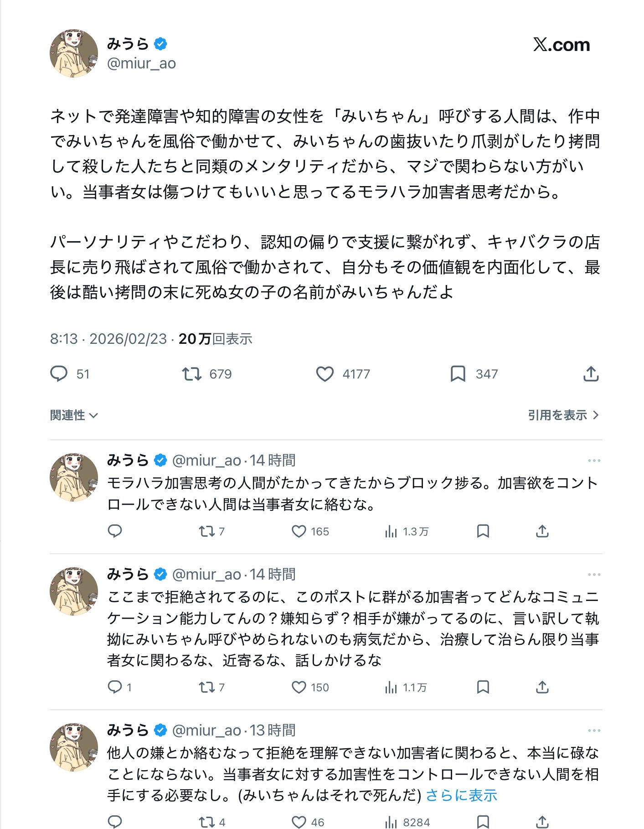Click 引用を表示 to view quotes
The height and width of the screenshot is (829, 644).
coord(563,415)
